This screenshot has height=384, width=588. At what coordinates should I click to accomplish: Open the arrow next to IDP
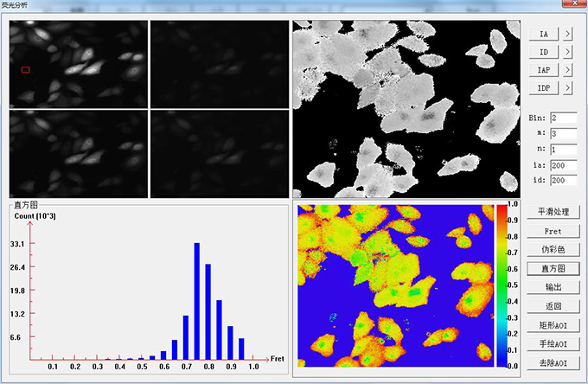point(567,88)
